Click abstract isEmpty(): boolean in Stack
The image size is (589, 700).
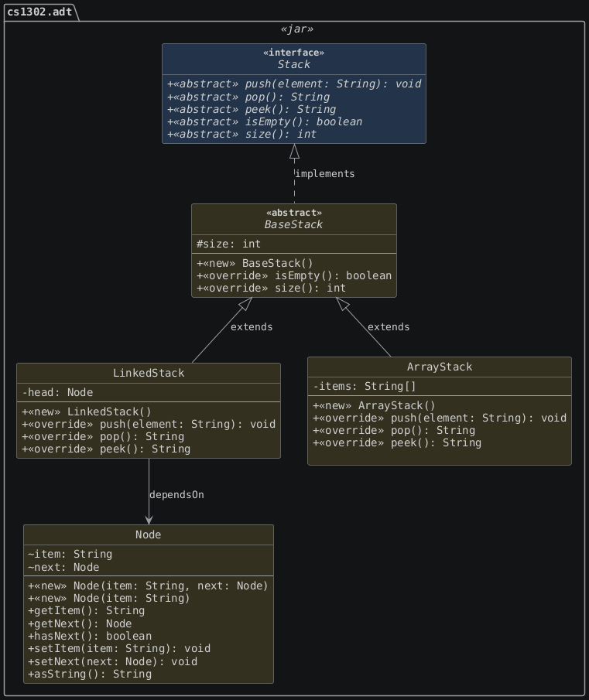pyautogui.click(x=265, y=121)
